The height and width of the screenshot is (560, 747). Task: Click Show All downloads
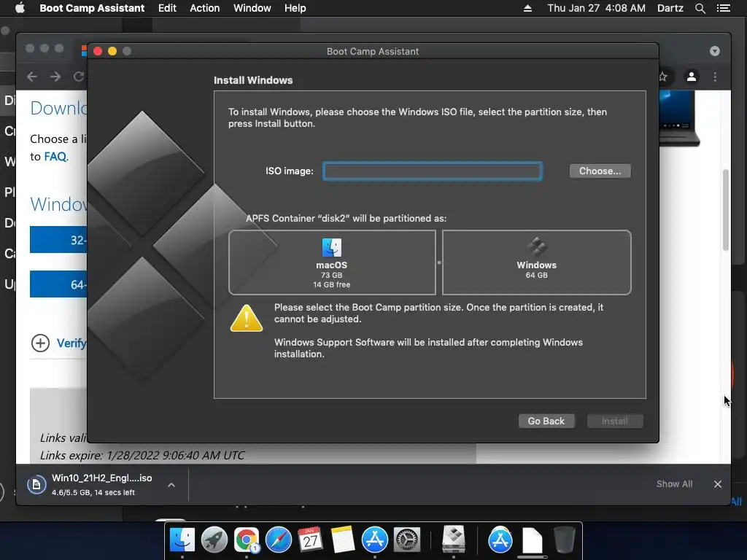674,484
